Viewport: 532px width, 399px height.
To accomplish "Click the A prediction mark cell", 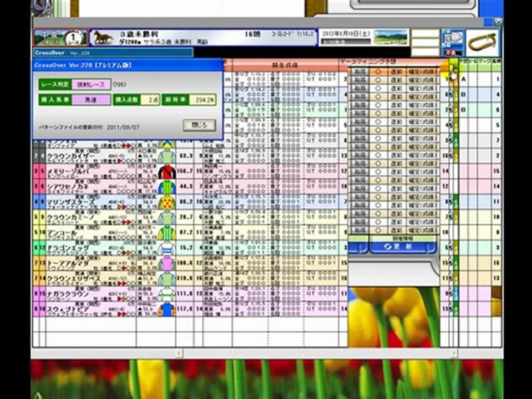I will (x=463, y=79).
